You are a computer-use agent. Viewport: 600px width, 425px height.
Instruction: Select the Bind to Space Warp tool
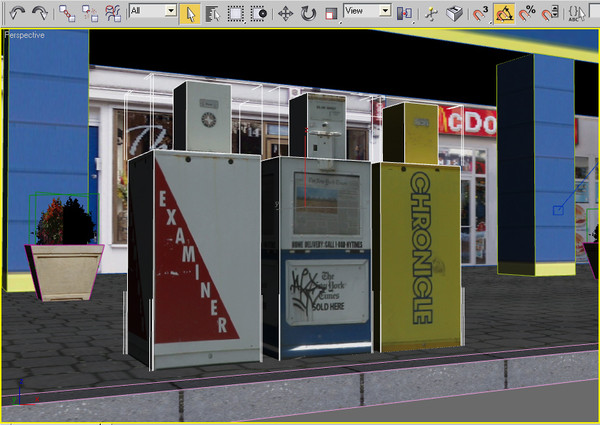coord(113,14)
